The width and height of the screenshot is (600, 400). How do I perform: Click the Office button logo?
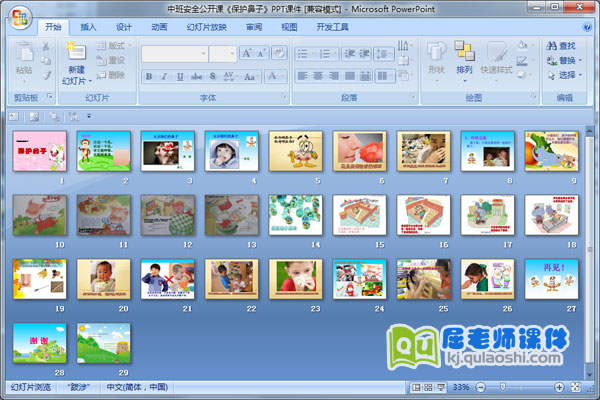(x=20, y=18)
